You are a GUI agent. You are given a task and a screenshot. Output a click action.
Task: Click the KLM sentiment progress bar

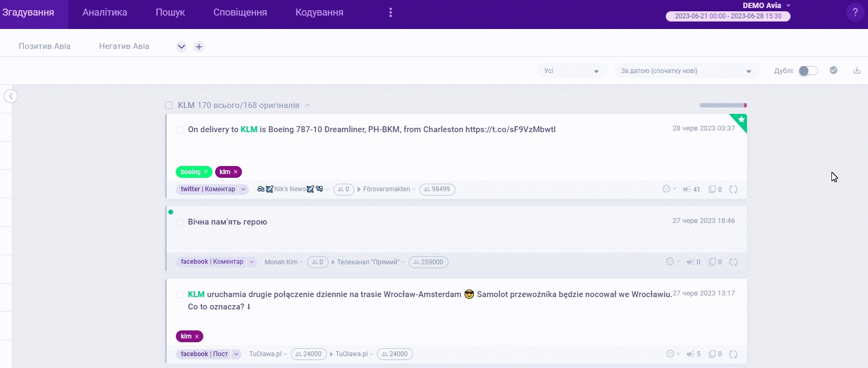click(723, 105)
